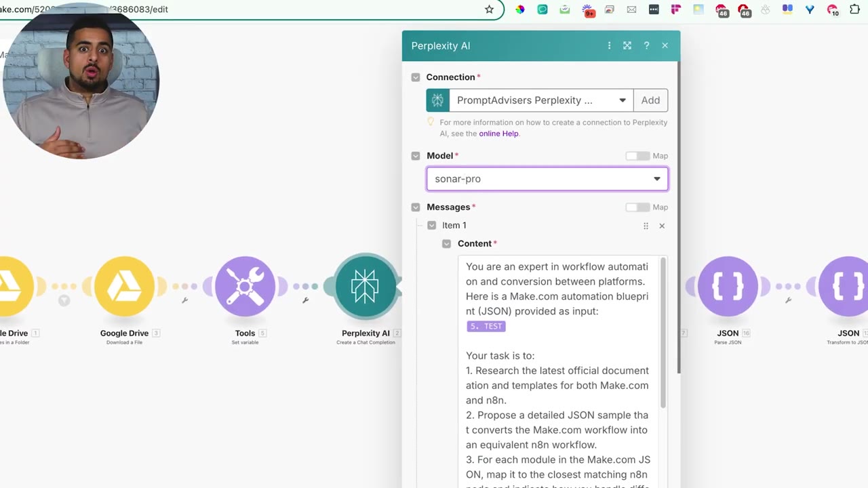Viewport: 868px width, 488px height.
Task: Collapse the Connection section
Action: [x=416, y=77]
